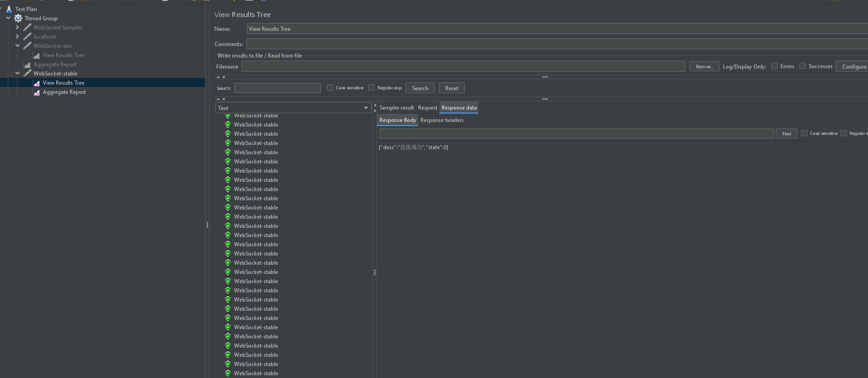Screen dimensions: 868x378
Task: Open the Response headers sub-tab
Action: [x=442, y=120]
